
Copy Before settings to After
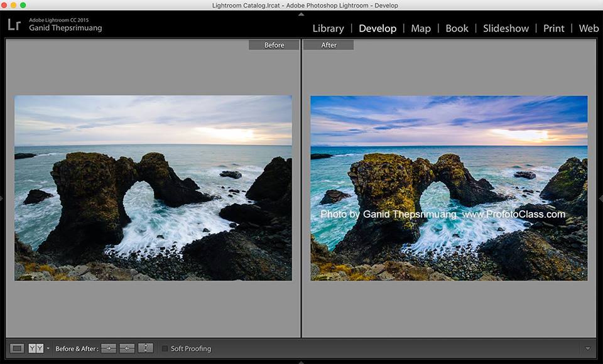click(109, 348)
